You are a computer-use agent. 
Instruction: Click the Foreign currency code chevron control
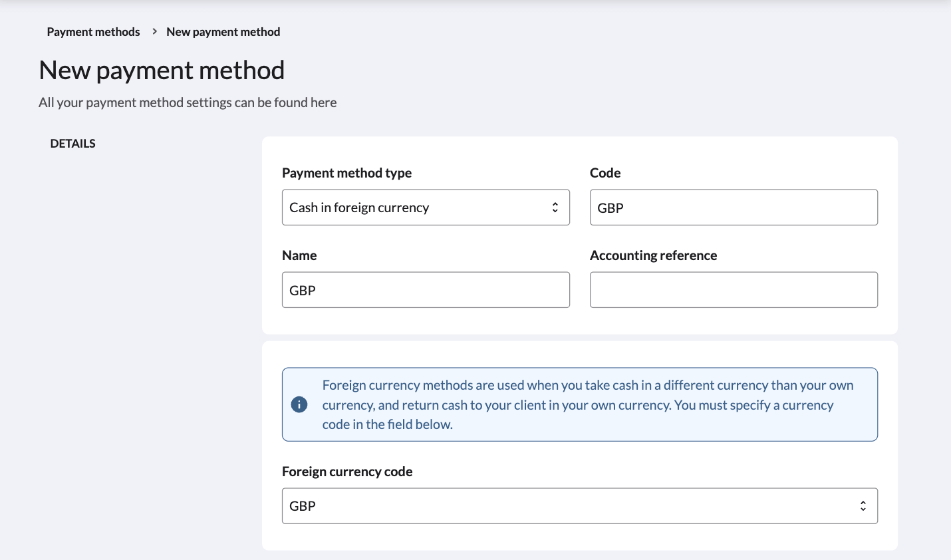click(x=863, y=505)
